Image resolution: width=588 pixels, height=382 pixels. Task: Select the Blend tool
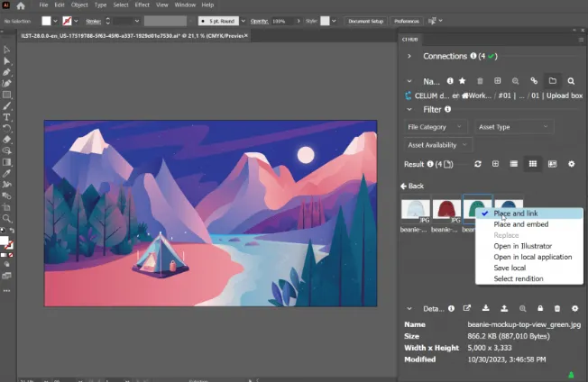6,196
